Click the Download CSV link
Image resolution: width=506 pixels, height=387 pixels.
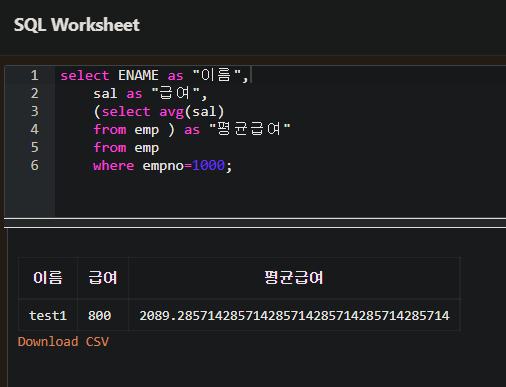pos(63,342)
